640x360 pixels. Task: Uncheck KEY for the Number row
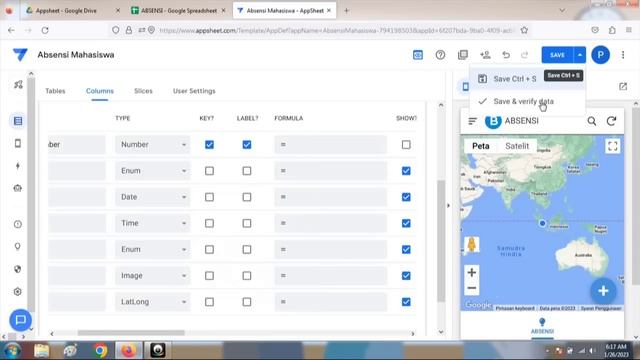[x=209, y=144]
